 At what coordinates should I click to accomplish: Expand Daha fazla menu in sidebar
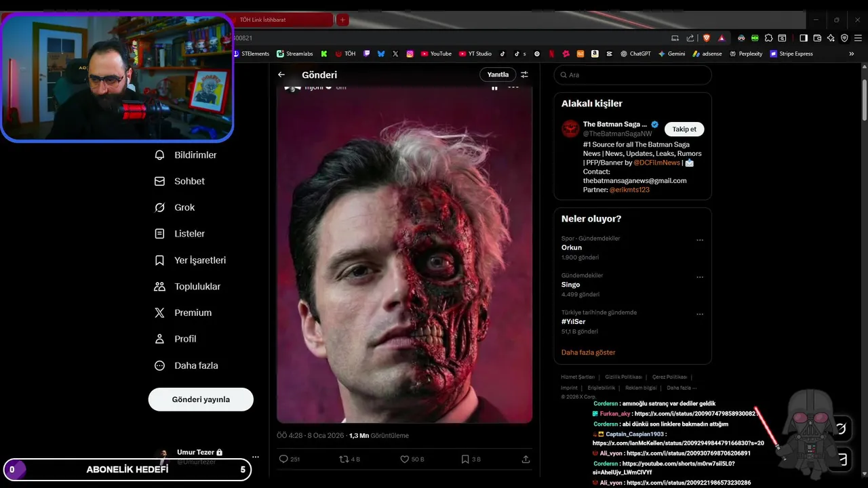[x=186, y=365]
